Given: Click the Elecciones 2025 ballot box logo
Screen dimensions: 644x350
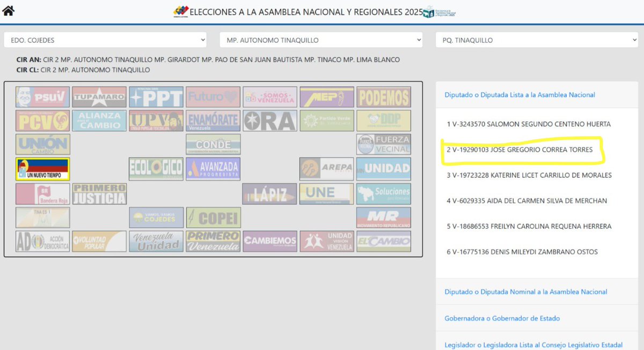Looking at the screenshot, I should pyautogui.click(x=439, y=12).
